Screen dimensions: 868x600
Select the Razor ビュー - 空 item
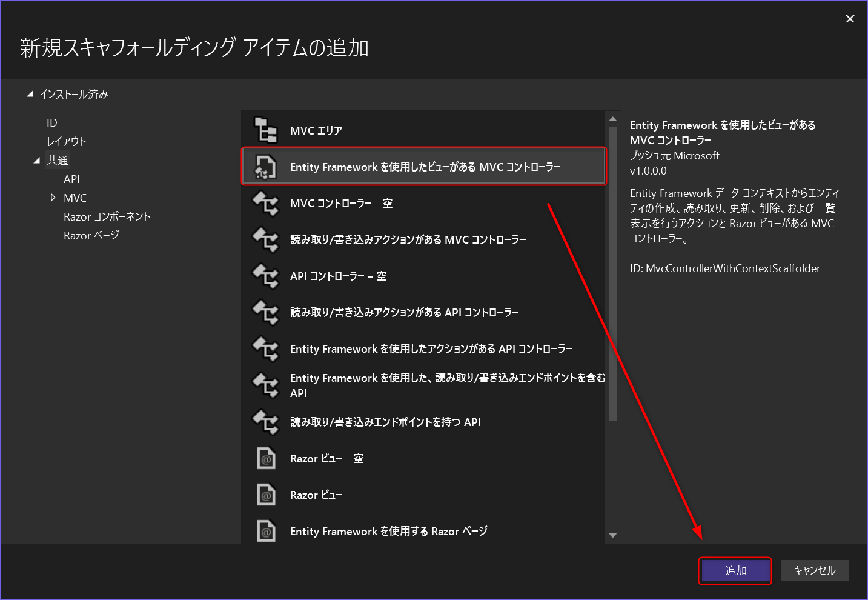[326, 458]
